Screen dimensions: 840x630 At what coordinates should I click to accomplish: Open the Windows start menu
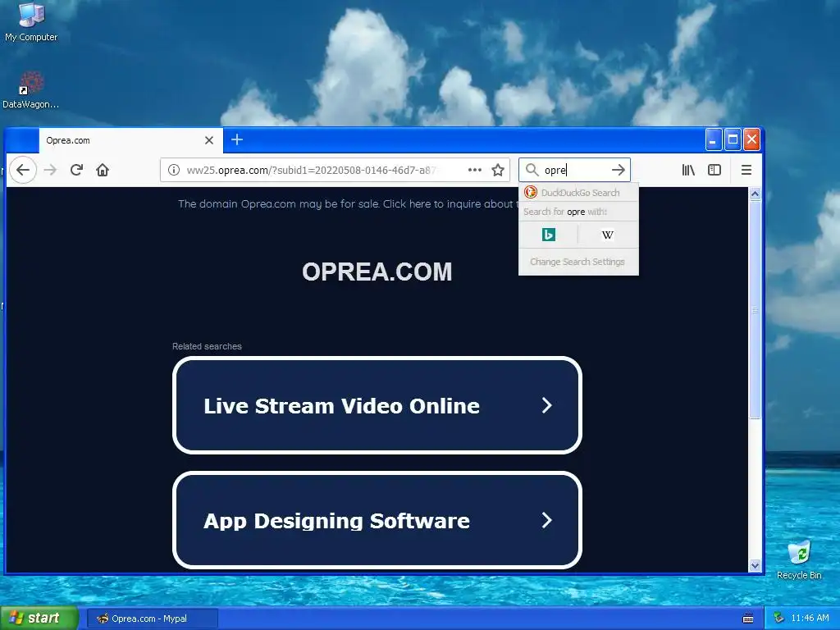point(39,619)
